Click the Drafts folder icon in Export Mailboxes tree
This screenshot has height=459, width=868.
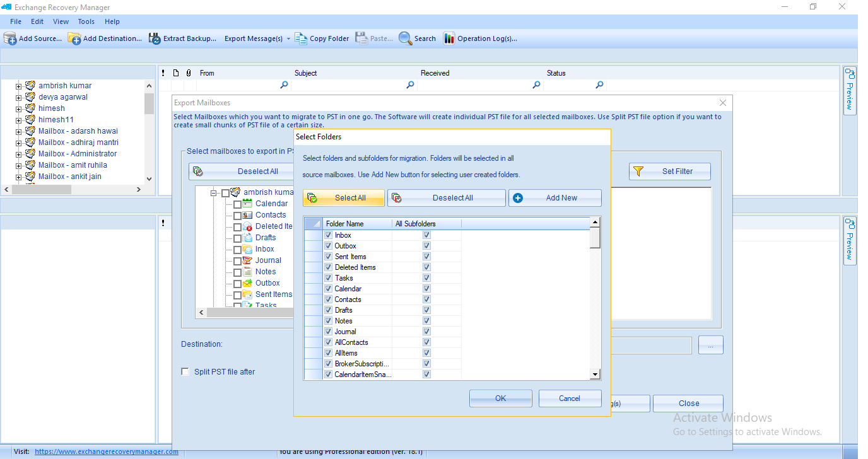point(247,238)
